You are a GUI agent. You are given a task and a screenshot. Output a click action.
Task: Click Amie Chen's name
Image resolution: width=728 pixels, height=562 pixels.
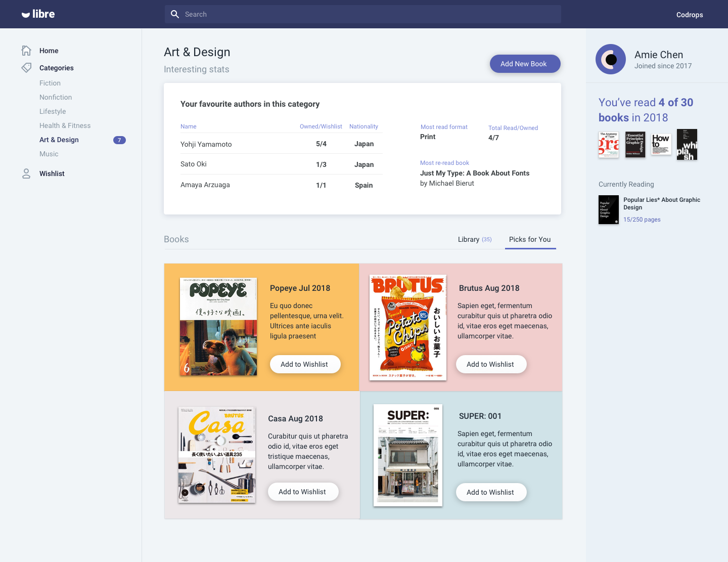coord(659,55)
